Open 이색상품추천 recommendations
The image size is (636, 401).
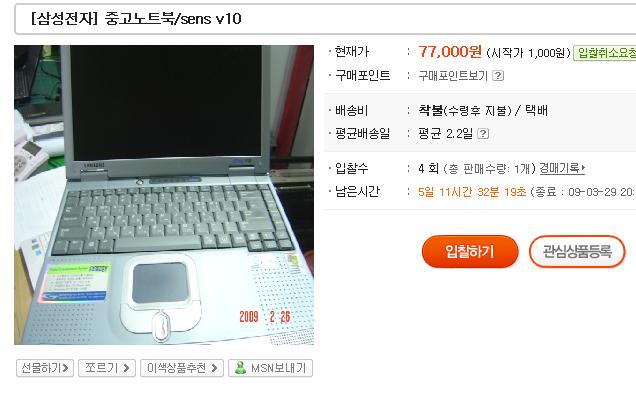click(182, 368)
